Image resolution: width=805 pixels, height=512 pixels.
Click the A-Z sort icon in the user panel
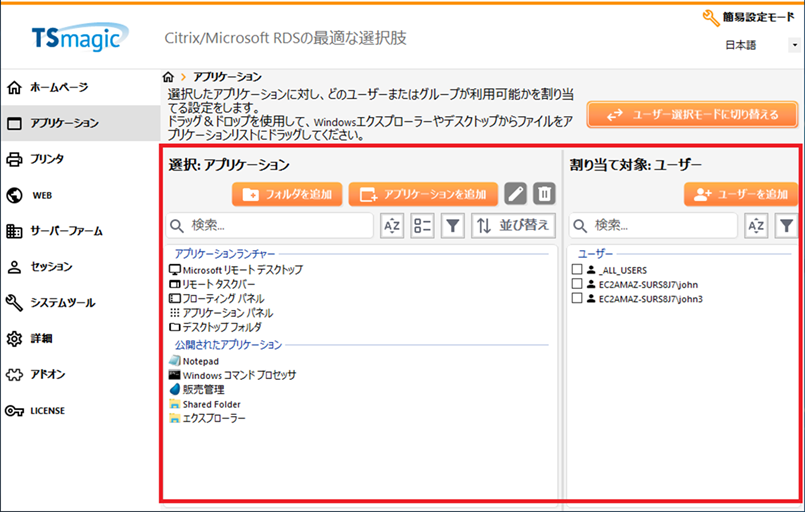(757, 226)
